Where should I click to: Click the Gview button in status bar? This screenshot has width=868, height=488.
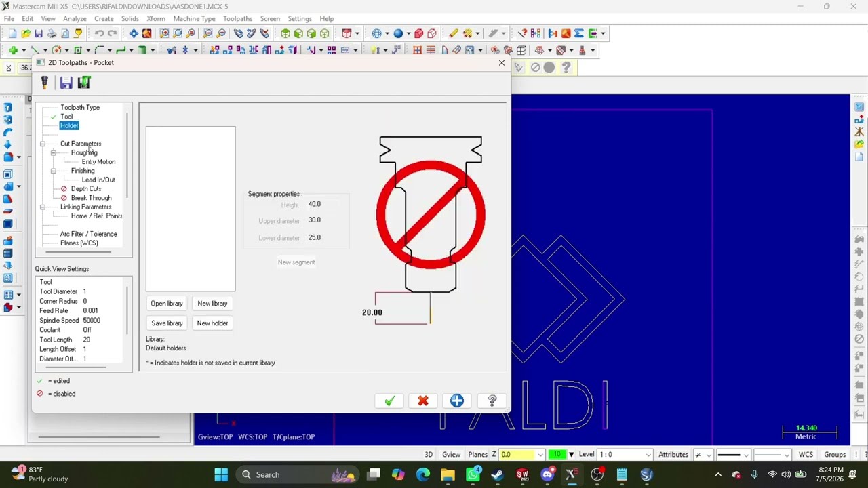pos(451,455)
